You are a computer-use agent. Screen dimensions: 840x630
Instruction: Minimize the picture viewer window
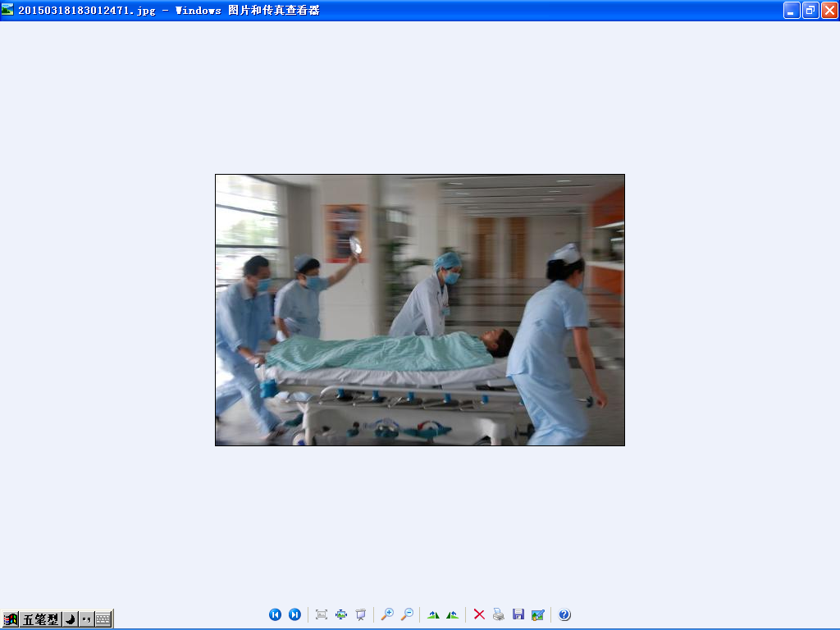[x=792, y=10]
